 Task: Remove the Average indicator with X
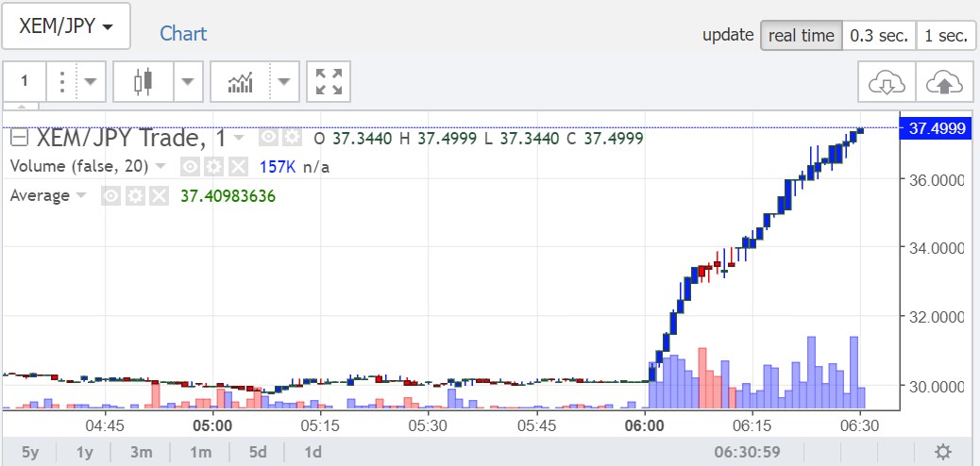(159, 196)
